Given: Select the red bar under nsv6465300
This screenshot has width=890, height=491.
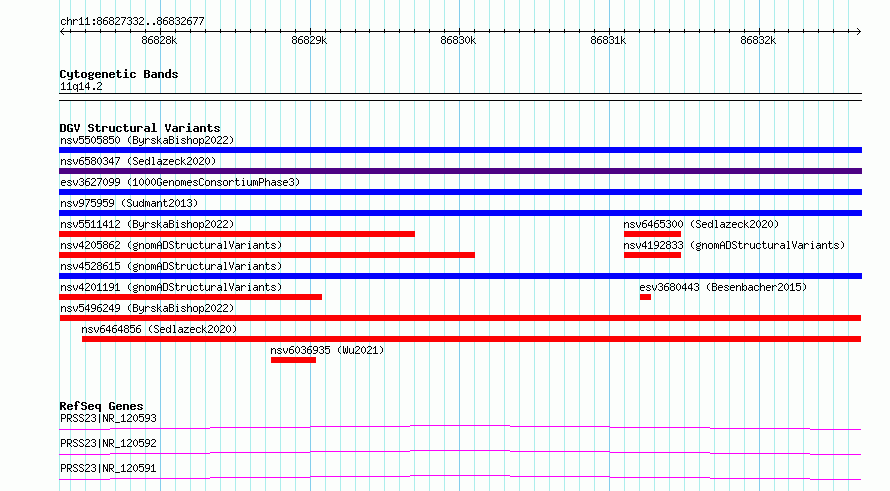Looking at the screenshot, I should click(652, 234).
